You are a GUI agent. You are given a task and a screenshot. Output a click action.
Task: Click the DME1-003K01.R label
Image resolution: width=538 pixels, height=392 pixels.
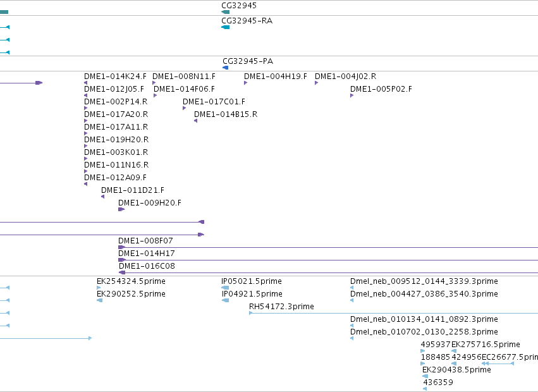click(116, 152)
